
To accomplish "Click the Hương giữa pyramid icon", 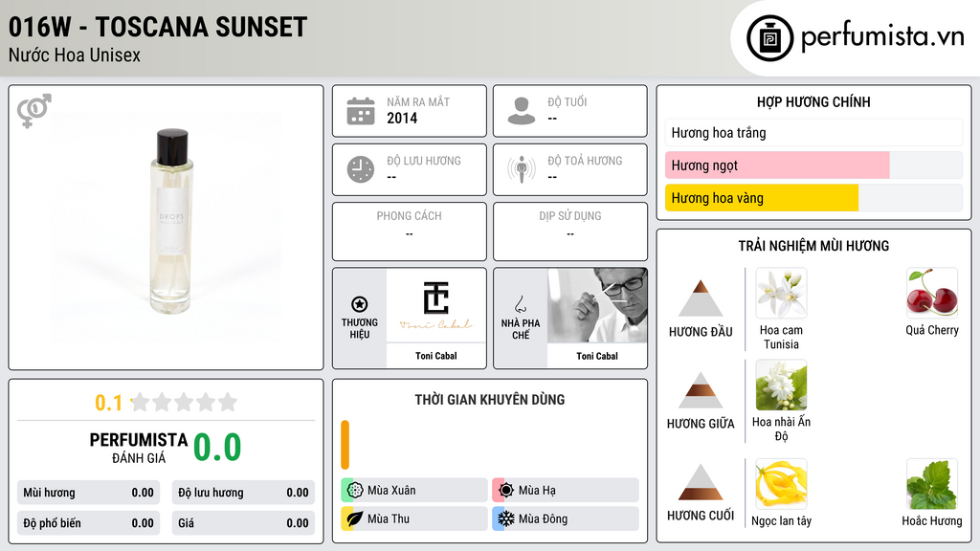I will tap(701, 390).
